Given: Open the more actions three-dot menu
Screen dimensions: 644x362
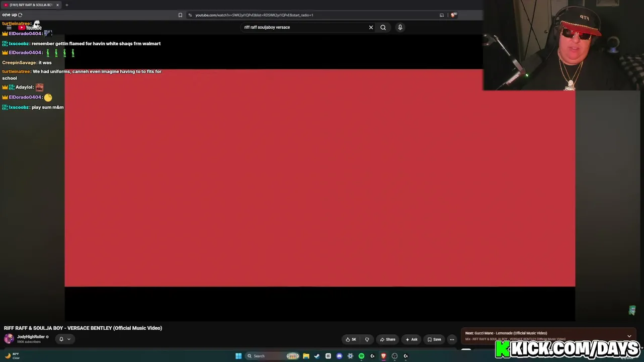Looking at the screenshot, I should coord(452,339).
